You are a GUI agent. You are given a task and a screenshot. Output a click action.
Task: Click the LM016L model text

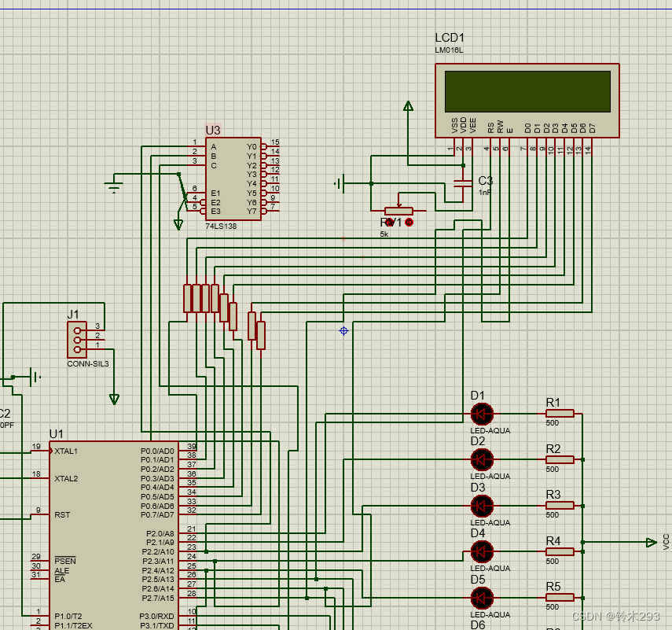(x=449, y=50)
